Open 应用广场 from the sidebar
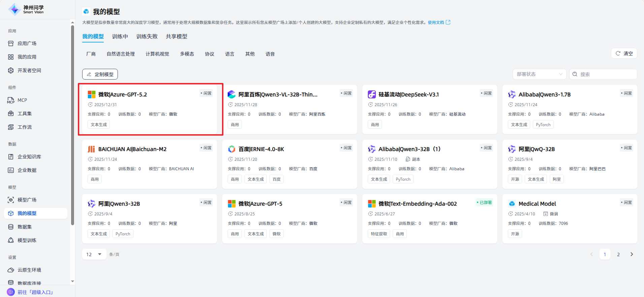The height and width of the screenshot is (297, 644). [x=27, y=43]
